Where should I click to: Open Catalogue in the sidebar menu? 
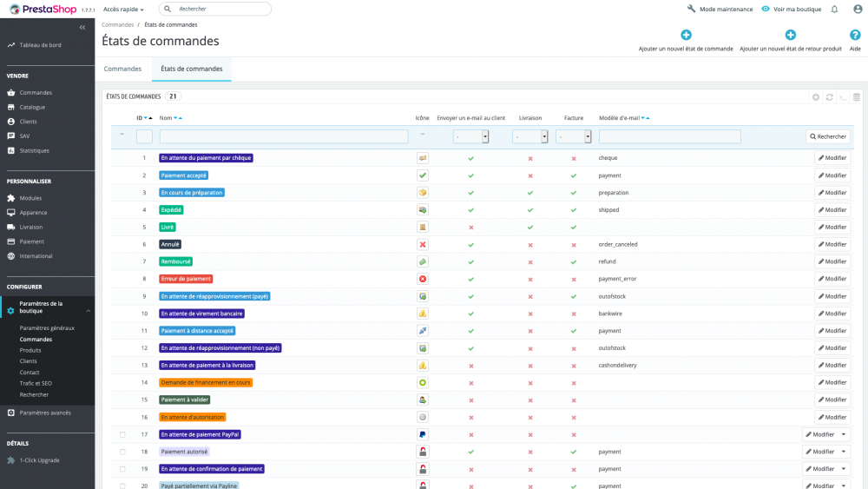pyautogui.click(x=32, y=107)
